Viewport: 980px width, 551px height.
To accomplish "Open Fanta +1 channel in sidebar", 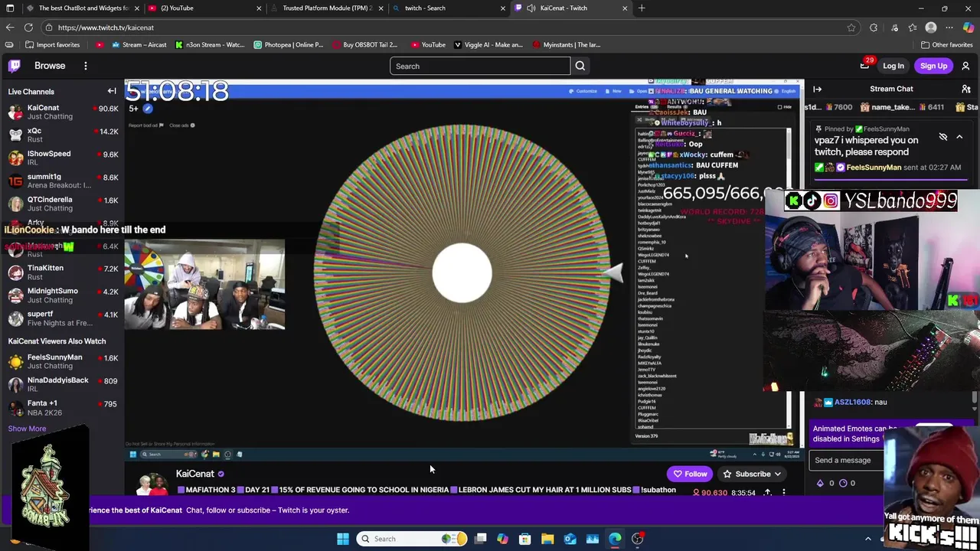I will coord(61,407).
